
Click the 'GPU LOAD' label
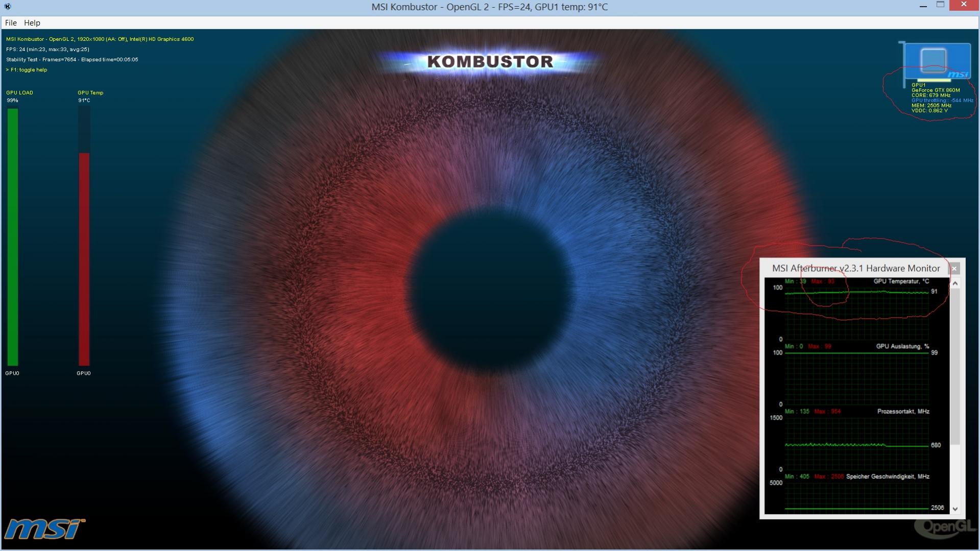click(19, 93)
